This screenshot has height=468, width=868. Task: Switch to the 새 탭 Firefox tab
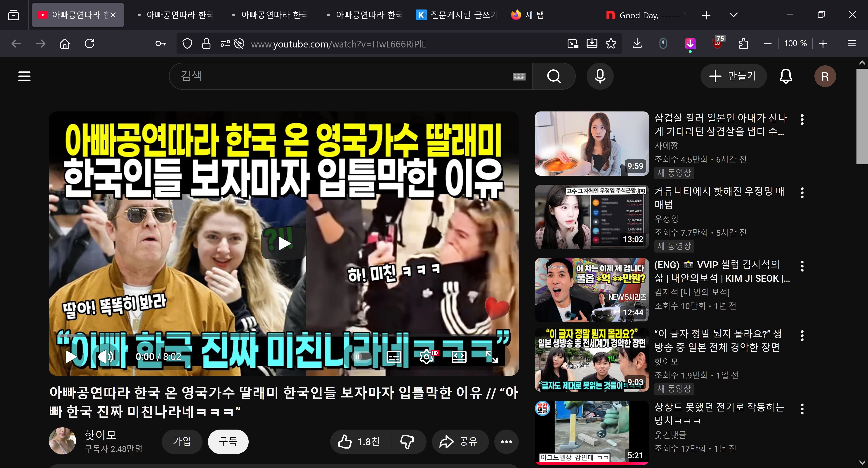[x=528, y=15]
